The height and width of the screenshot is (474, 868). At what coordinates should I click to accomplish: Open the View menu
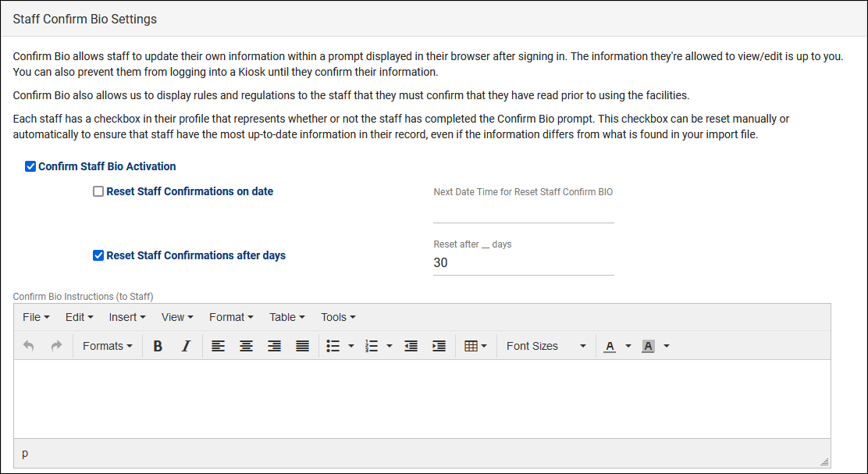177,317
